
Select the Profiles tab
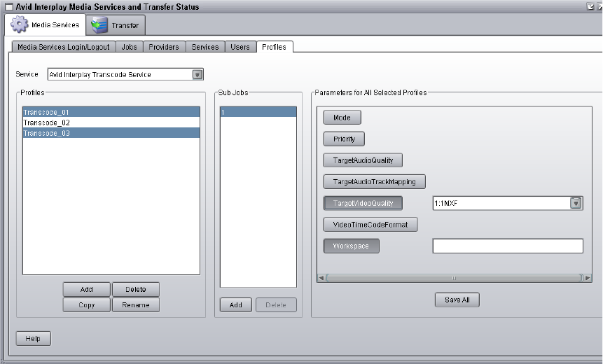[275, 47]
